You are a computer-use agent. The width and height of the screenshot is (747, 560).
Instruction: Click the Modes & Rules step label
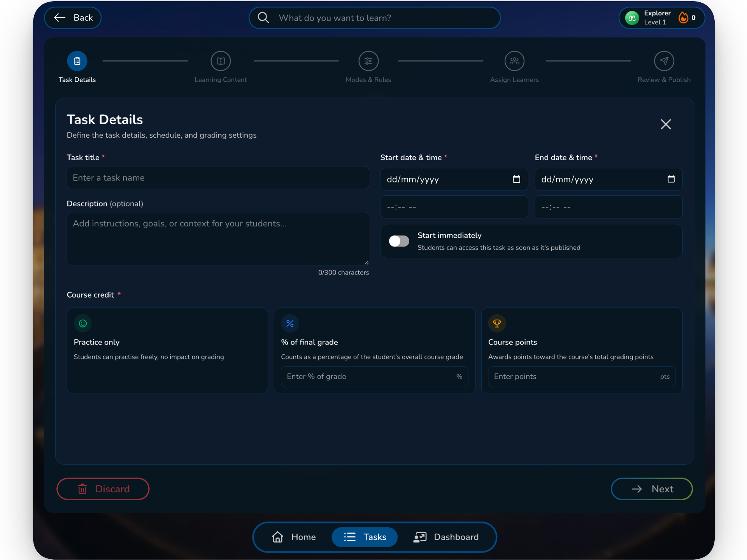pos(368,80)
